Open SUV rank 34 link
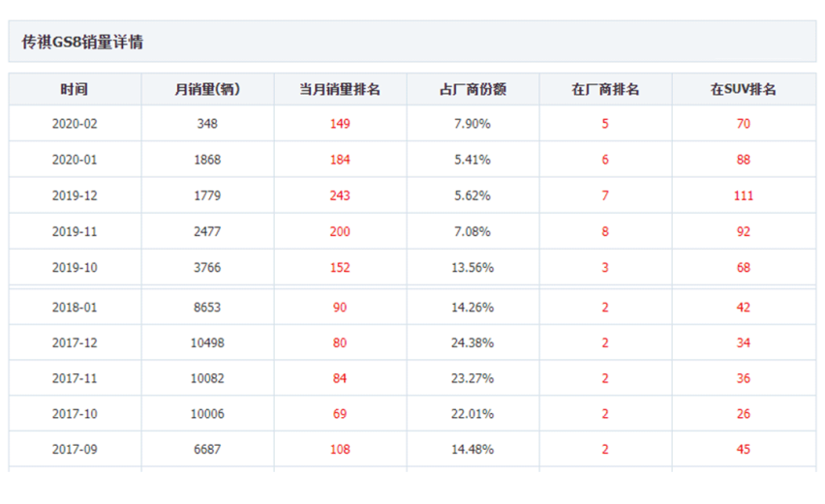 click(744, 342)
